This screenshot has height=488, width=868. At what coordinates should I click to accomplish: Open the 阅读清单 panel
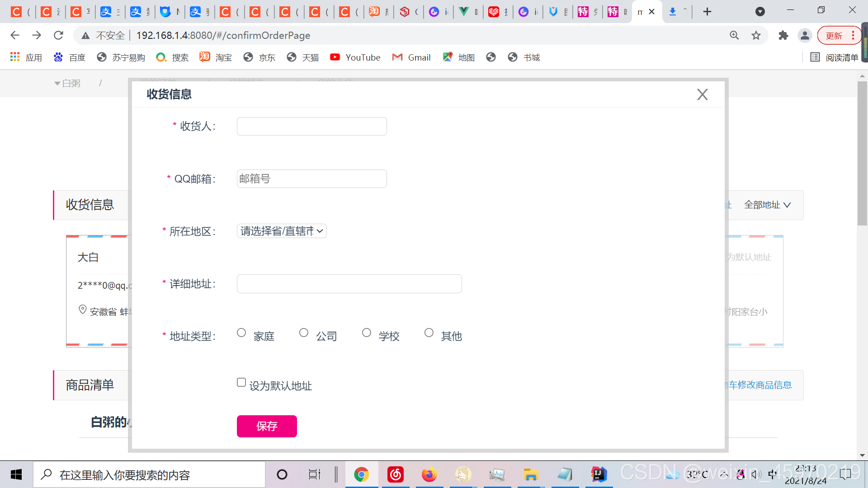[834, 57]
